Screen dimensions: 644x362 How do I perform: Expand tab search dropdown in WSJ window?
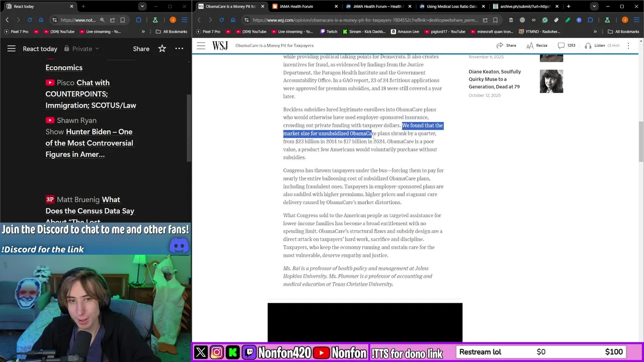point(594,7)
